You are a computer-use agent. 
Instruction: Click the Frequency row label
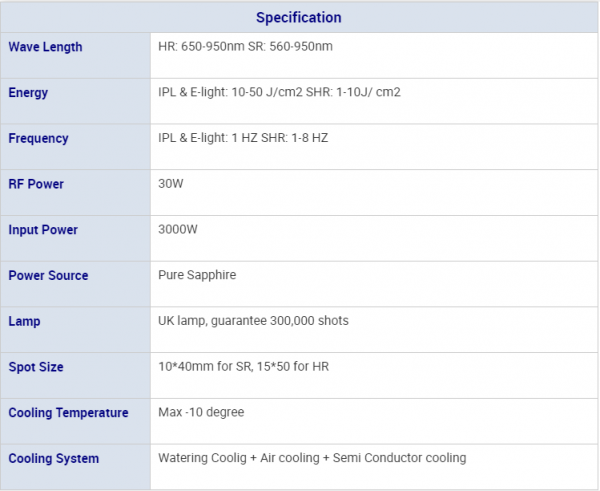tap(38, 138)
